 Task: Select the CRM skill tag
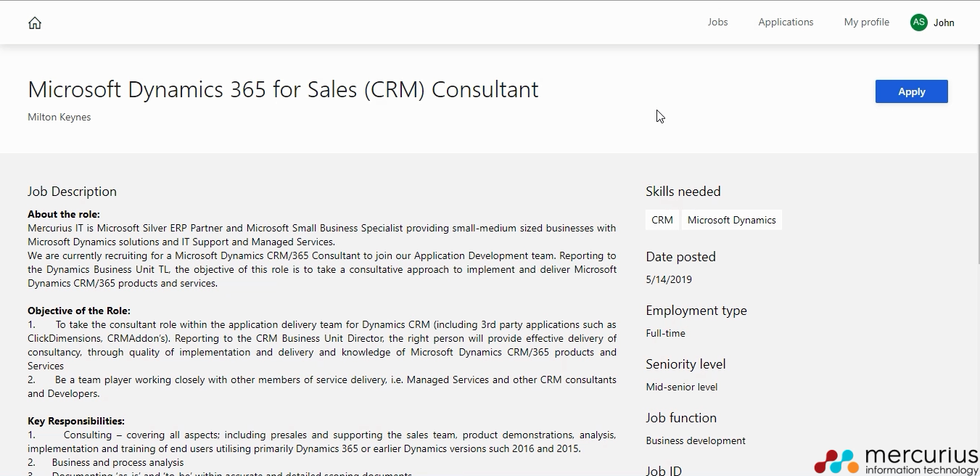(x=662, y=220)
